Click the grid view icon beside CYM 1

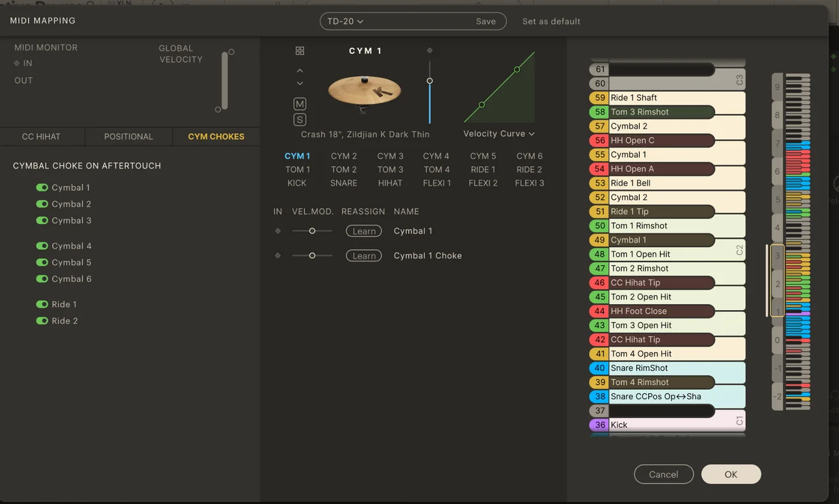(300, 51)
